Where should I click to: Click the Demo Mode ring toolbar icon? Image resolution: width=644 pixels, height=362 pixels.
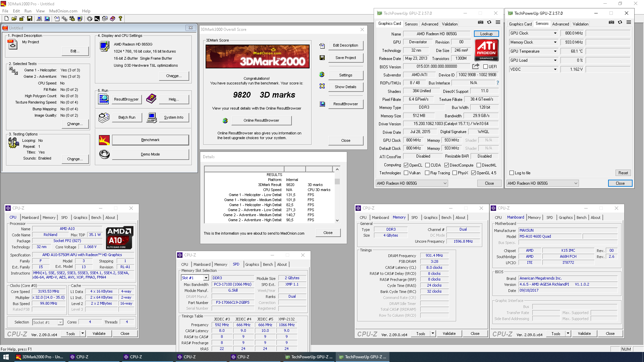coord(90,19)
